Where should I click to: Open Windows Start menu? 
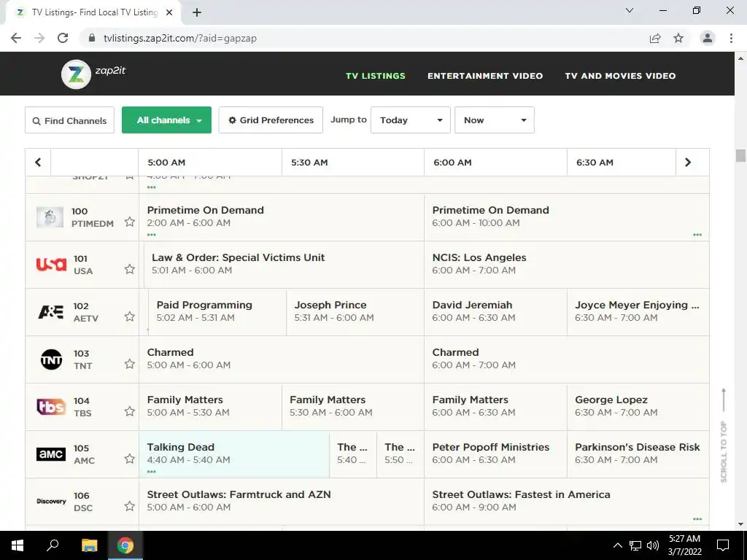tap(18, 545)
